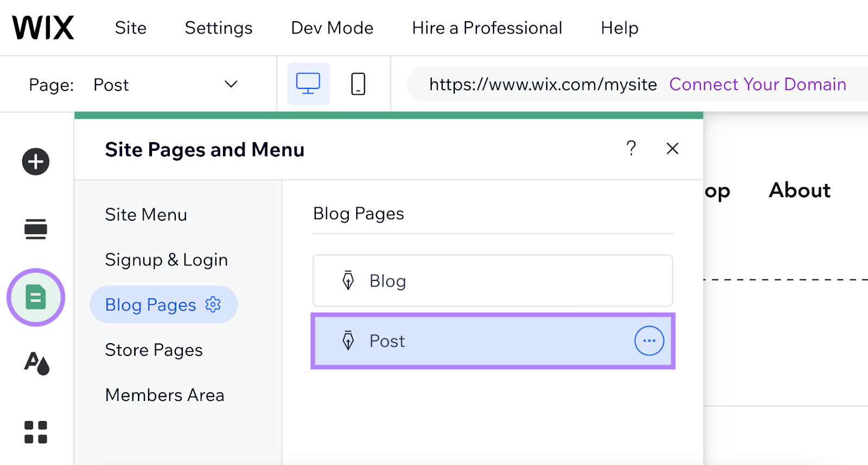Switch to desktop view
Viewport: 868px width, 465px height.
308,84
